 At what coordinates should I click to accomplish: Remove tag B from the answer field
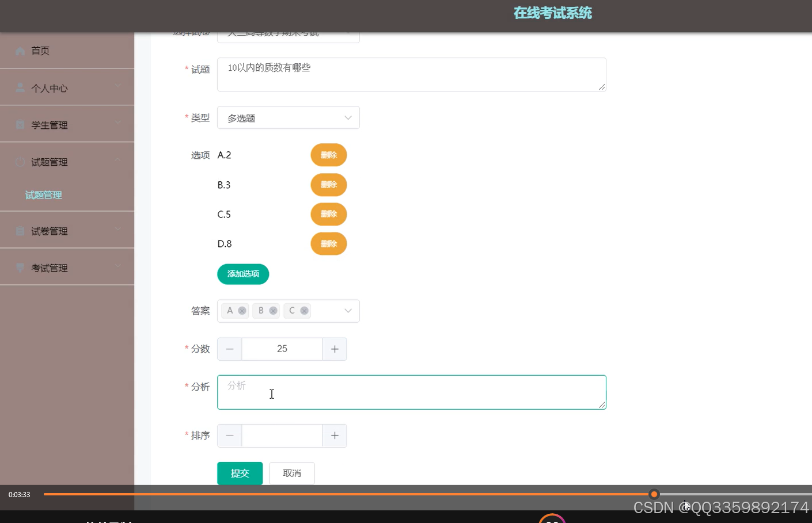(274, 311)
